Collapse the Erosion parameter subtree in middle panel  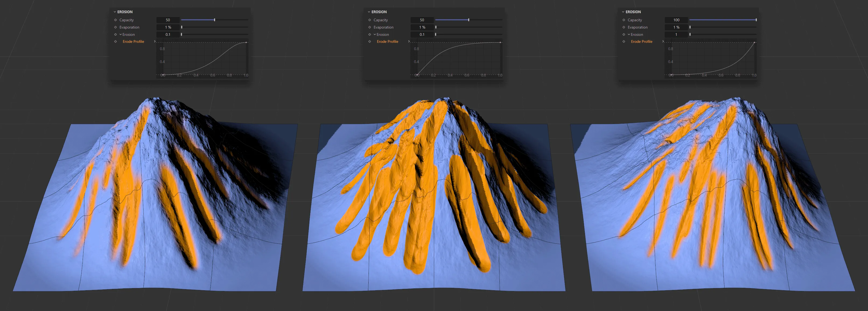tap(375, 34)
